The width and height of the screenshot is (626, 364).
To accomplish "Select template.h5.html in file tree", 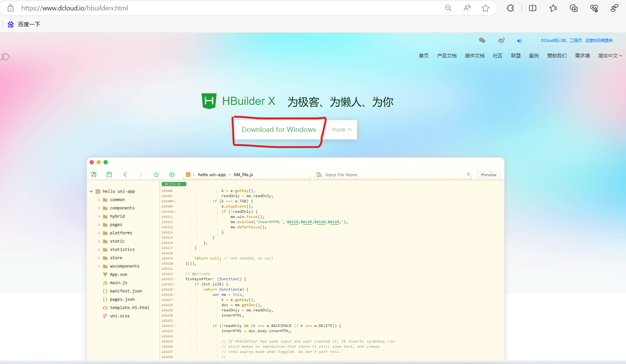I will tap(130, 308).
